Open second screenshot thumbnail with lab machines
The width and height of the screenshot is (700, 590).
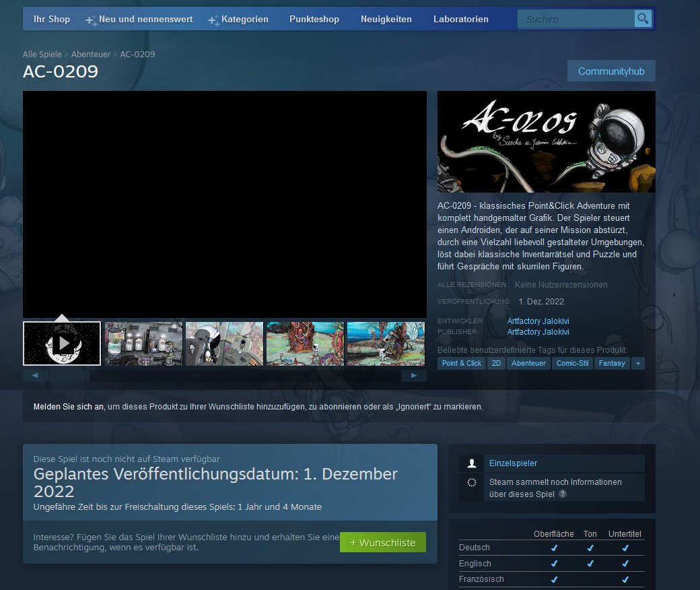143,343
